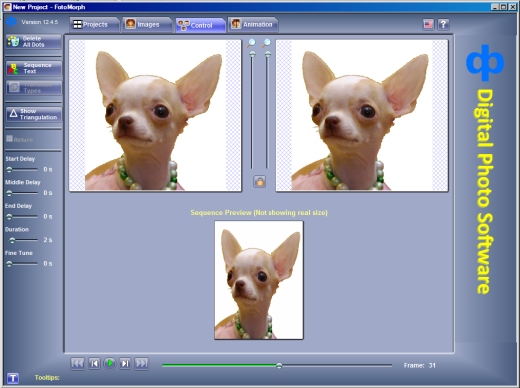Rewind to the first frame
The image size is (520, 388).
point(77,363)
